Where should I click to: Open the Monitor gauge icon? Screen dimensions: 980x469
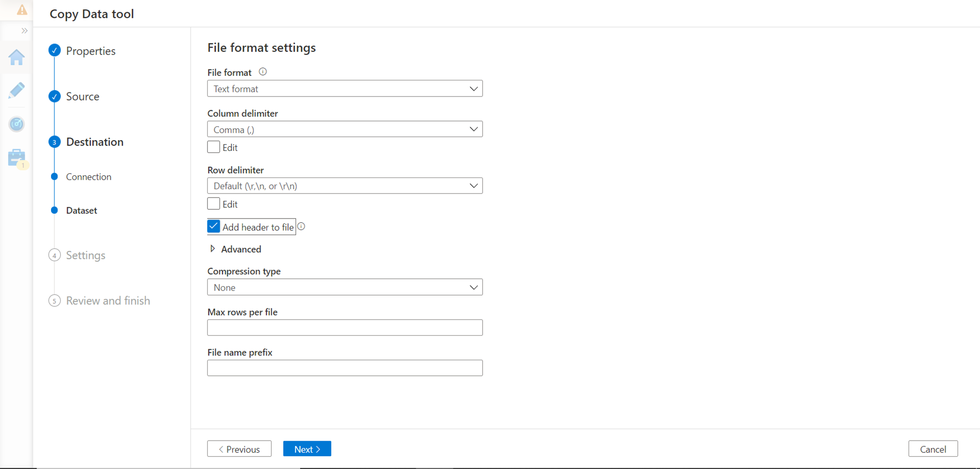click(x=17, y=124)
